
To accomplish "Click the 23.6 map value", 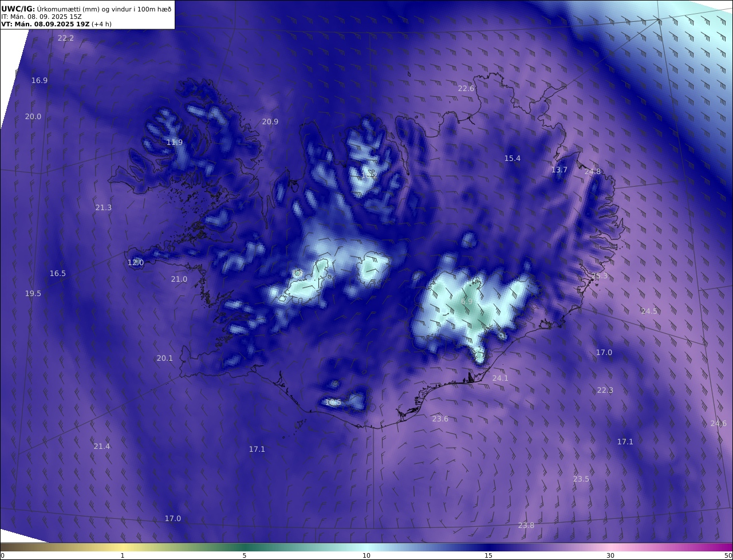I will click(440, 419).
